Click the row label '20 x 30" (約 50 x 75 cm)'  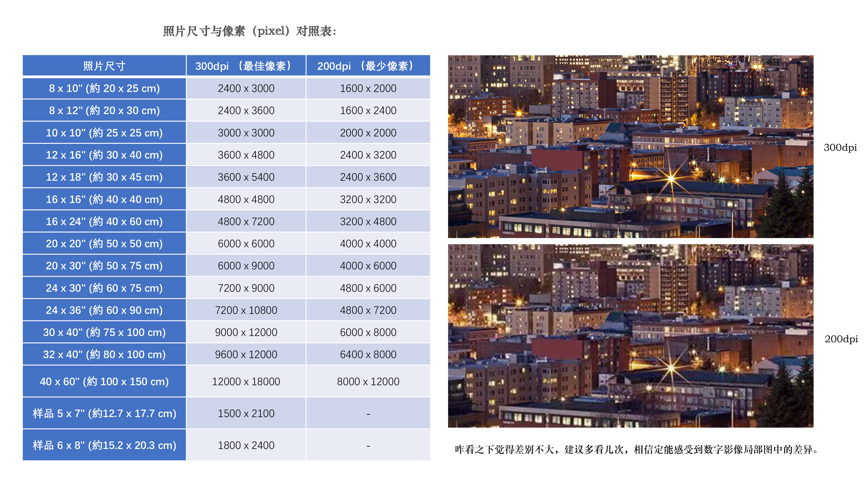[104, 266]
